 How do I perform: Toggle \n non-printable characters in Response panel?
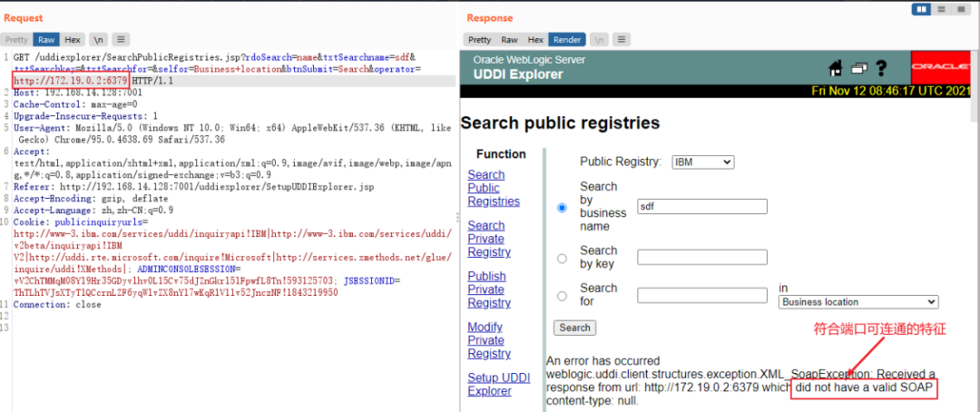point(600,39)
